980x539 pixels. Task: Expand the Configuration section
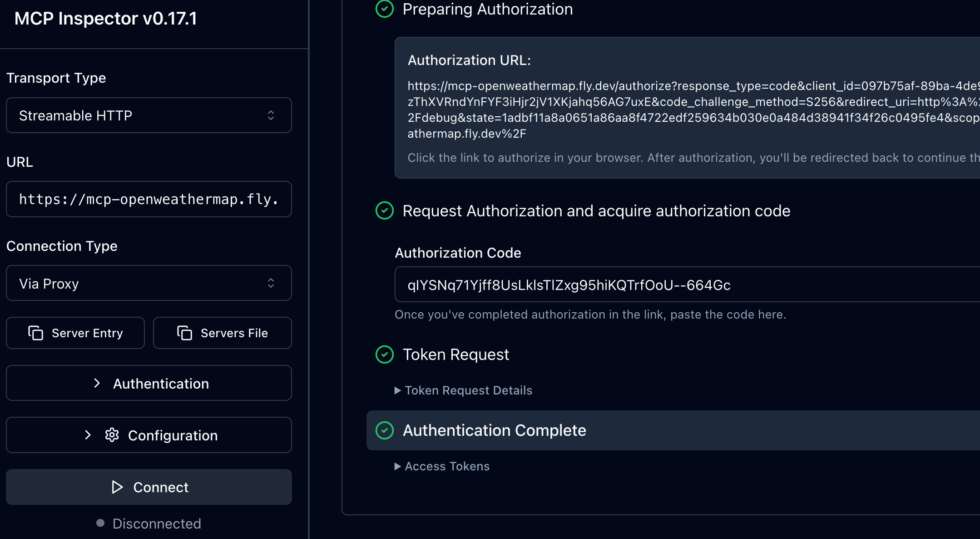coord(149,435)
